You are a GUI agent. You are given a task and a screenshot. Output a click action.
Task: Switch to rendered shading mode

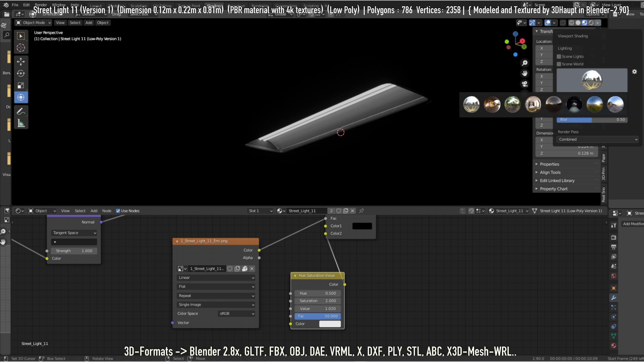(591, 23)
